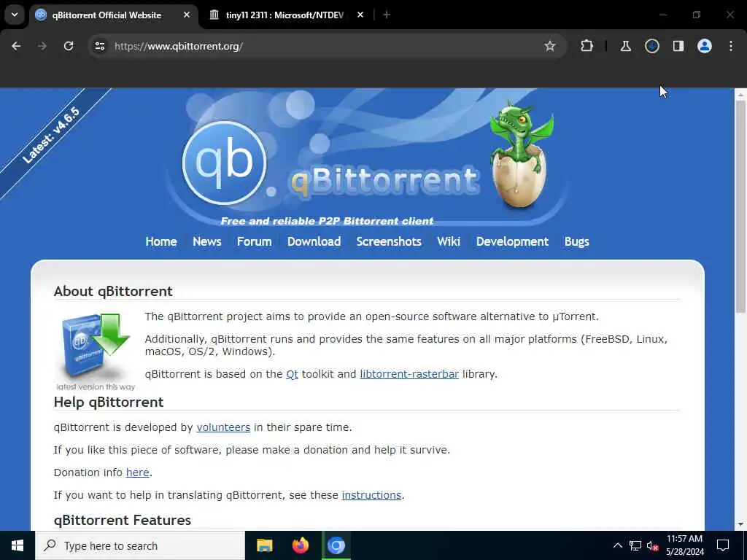The width and height of the screenshot is (747, 560).
Task: Open the volunteers link
Action: pos(223,427)
